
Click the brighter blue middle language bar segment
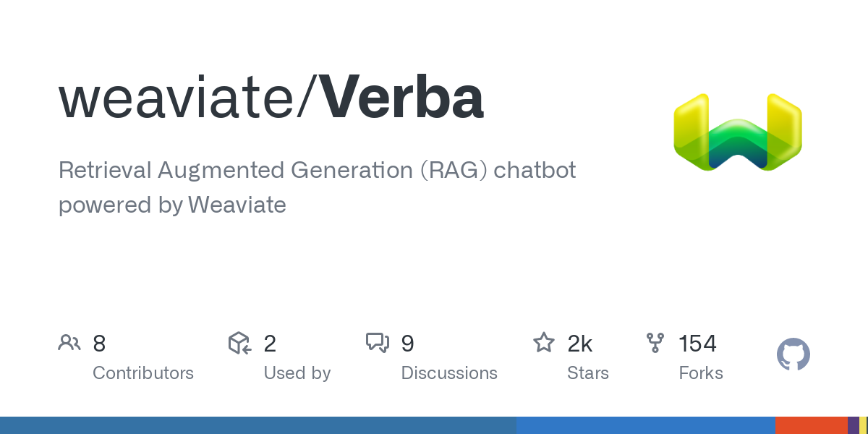click(x=646, y=425)
